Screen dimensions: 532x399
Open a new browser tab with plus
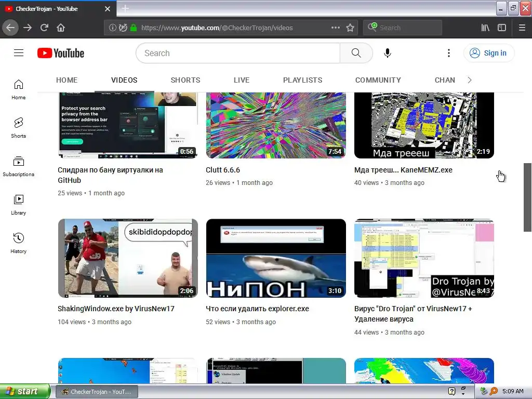(125, 8)
